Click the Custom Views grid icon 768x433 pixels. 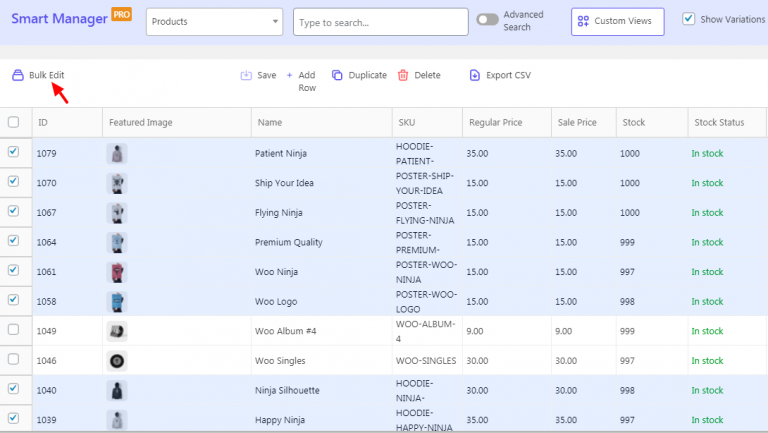pos(583,21)
